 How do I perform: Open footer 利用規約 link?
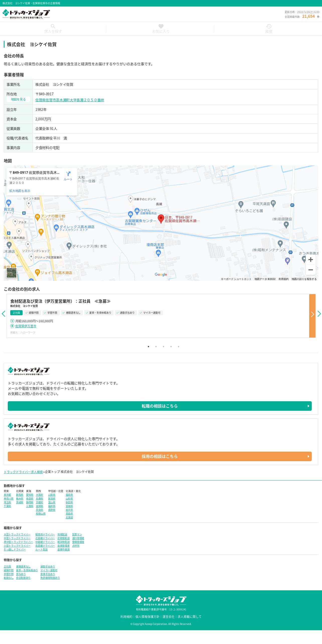[x=126, y=617]
